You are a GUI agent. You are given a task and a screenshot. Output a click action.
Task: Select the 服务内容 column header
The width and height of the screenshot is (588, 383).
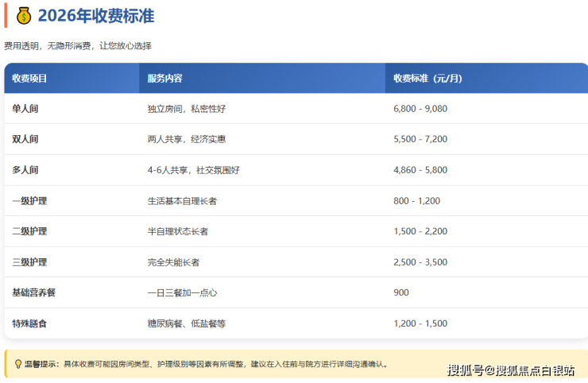[x=164, y=78]
